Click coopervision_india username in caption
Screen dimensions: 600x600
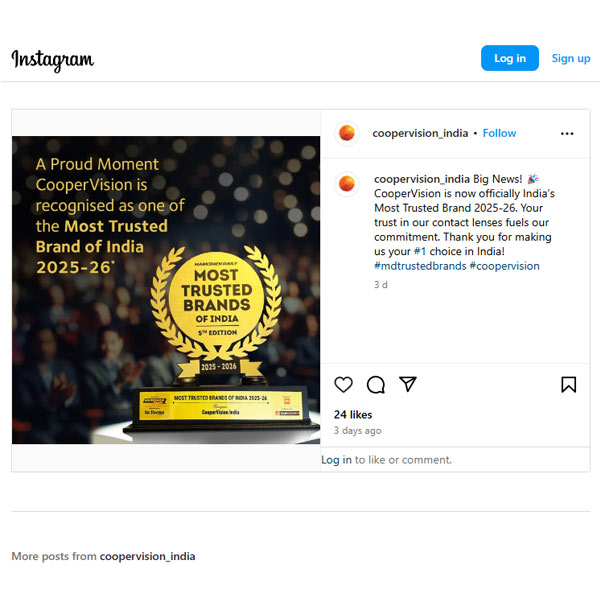tap(422, 179)
